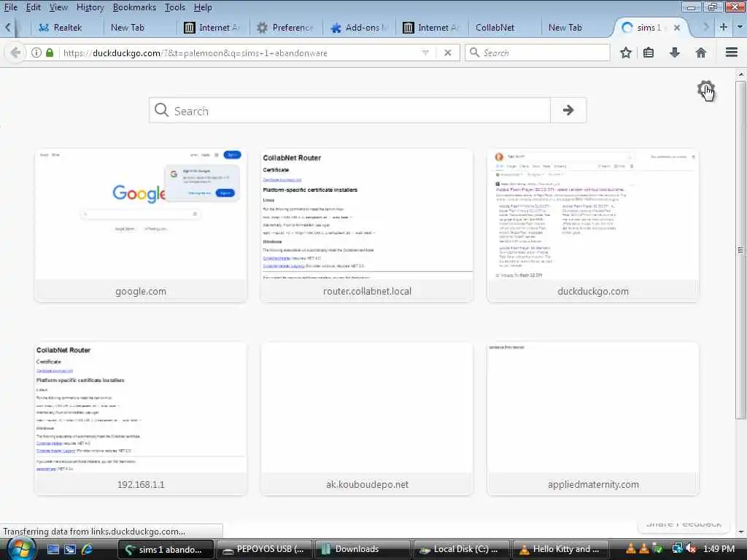This screenshot has height=560, width=747.
Task: Show bookmarks list icon
Action: coord(649,52)
